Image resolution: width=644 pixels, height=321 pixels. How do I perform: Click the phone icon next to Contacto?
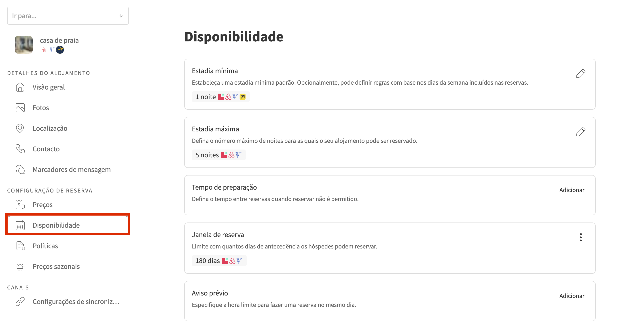[x=20, y=149]
